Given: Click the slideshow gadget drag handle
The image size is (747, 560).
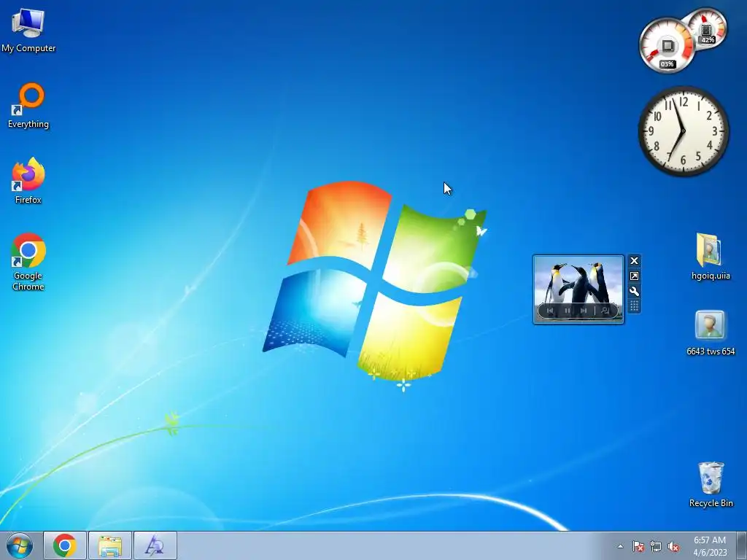Looking at the screenshot, I should 634,306.
